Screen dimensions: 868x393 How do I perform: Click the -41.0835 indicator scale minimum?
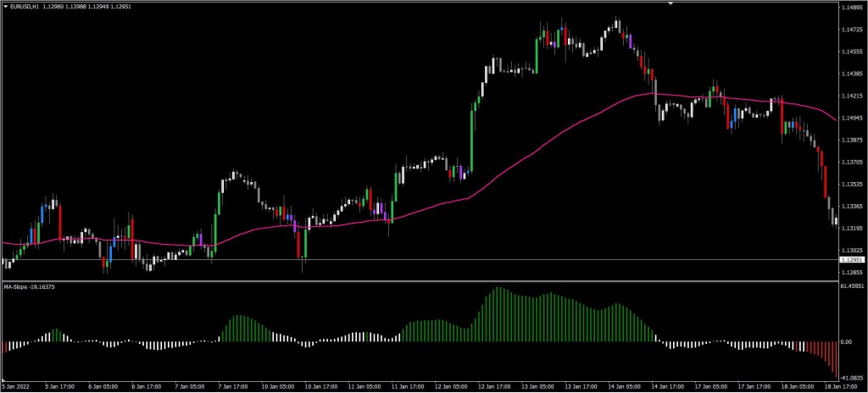852,377
